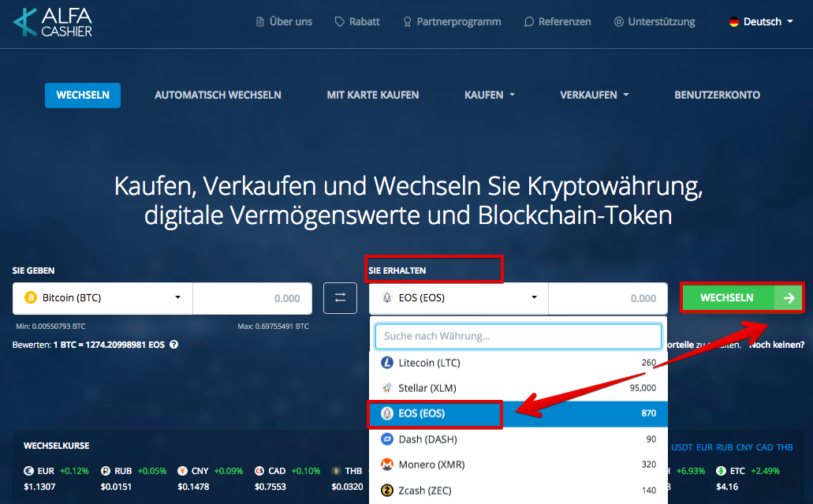The width and height of the screenshot is (813, 504).
Task: Click the lifebuoy icon beside Unterstützung
Action: pos(618,22)
